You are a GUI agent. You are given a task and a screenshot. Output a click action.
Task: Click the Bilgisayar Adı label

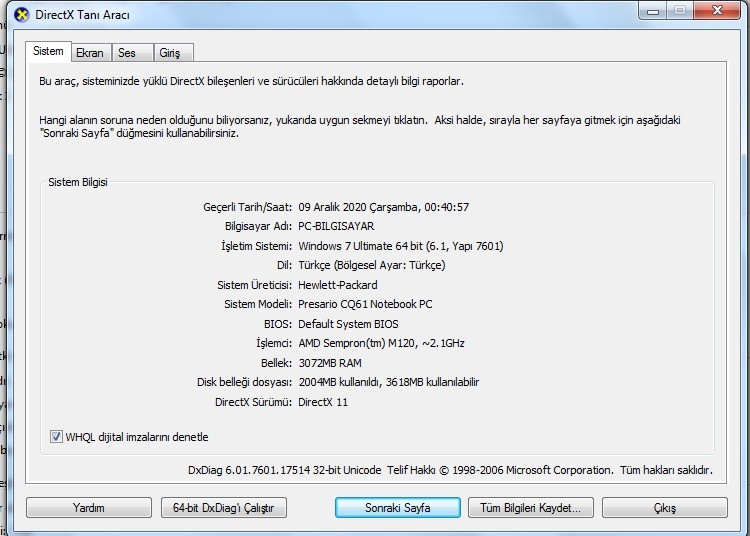pos(258,226)
